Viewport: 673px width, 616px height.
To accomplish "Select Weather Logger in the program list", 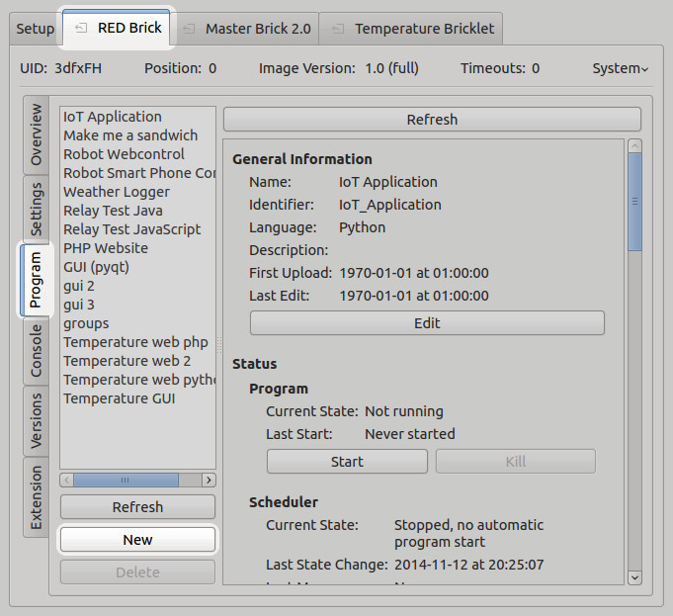I will coord(117,192).
